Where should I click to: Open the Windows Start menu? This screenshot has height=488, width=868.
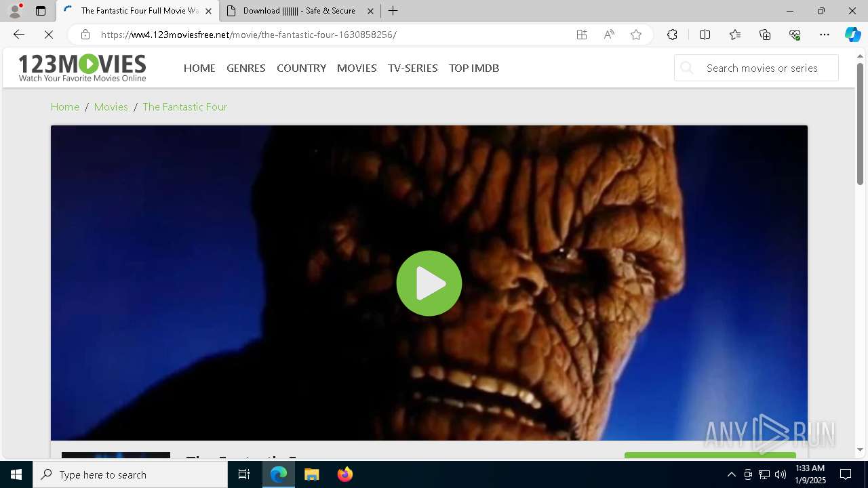tap(16, 474)
